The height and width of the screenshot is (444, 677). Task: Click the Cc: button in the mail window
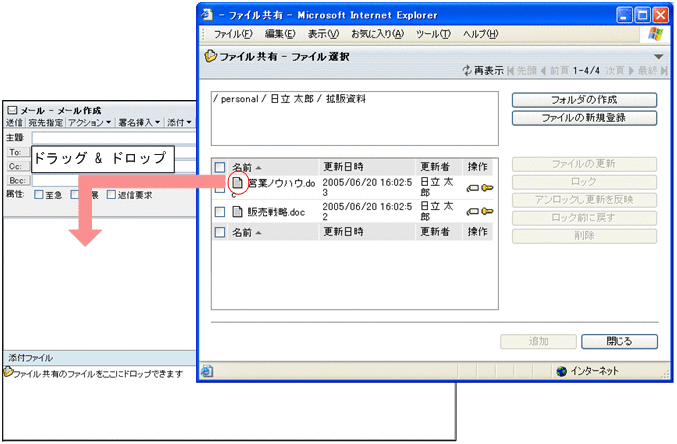pos(17,166)
